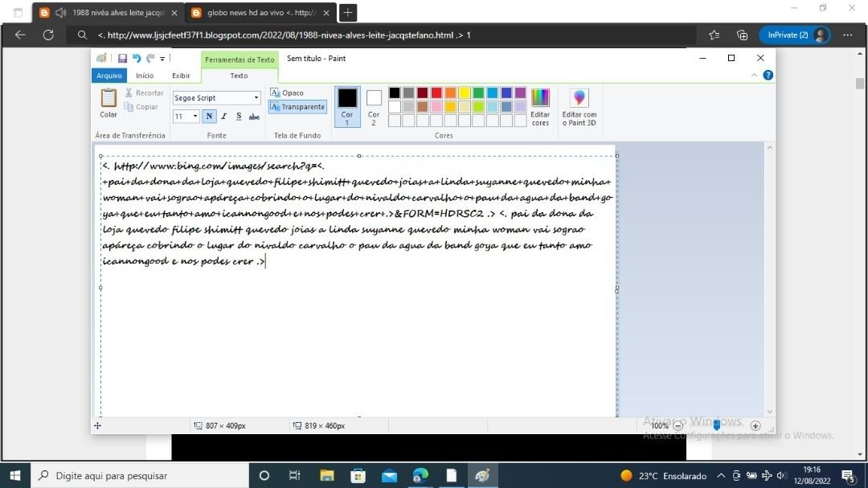Open Editar com o Paint 3D
Image resolution: width=868 pixels, height=488 pixels.
click(x=579, y=107)
